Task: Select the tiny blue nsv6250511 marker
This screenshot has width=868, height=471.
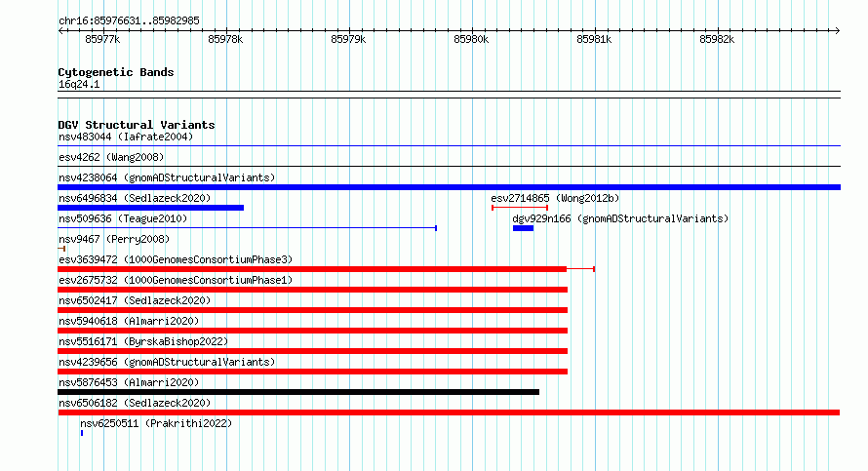Action: [82, 433]
